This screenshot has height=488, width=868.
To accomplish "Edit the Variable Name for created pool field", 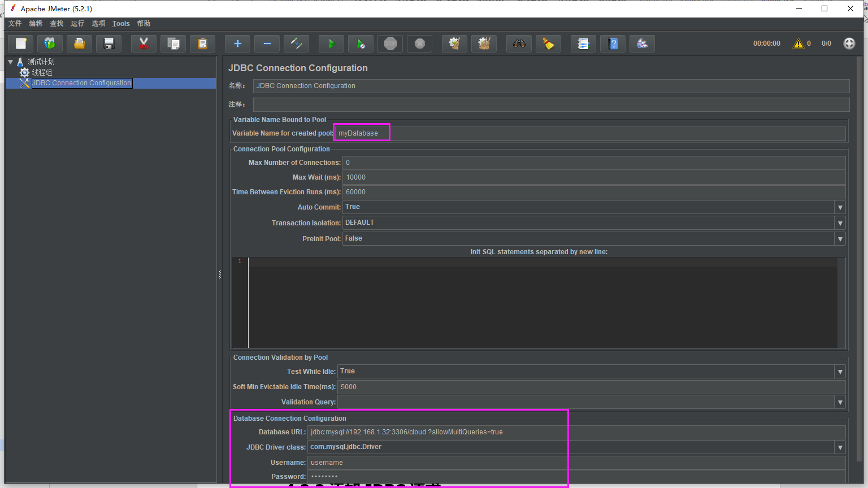I will [x=590, y=133].
